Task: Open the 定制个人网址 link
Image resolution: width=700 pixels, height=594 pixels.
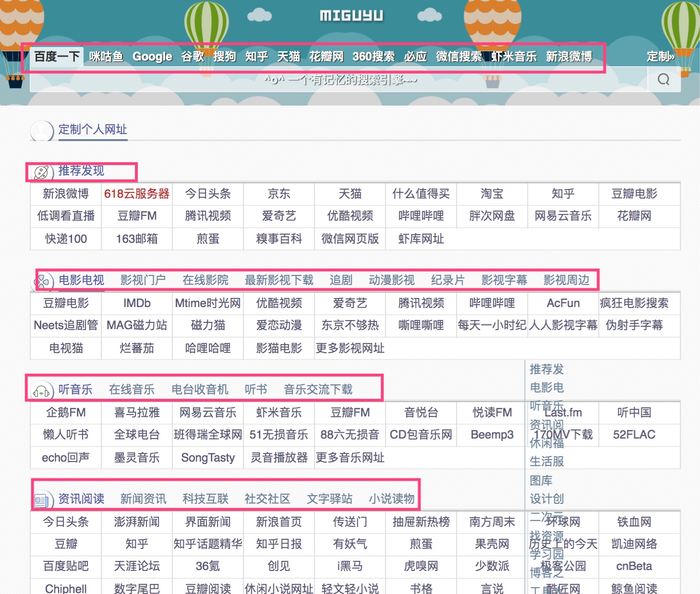Action: point(93,130)
